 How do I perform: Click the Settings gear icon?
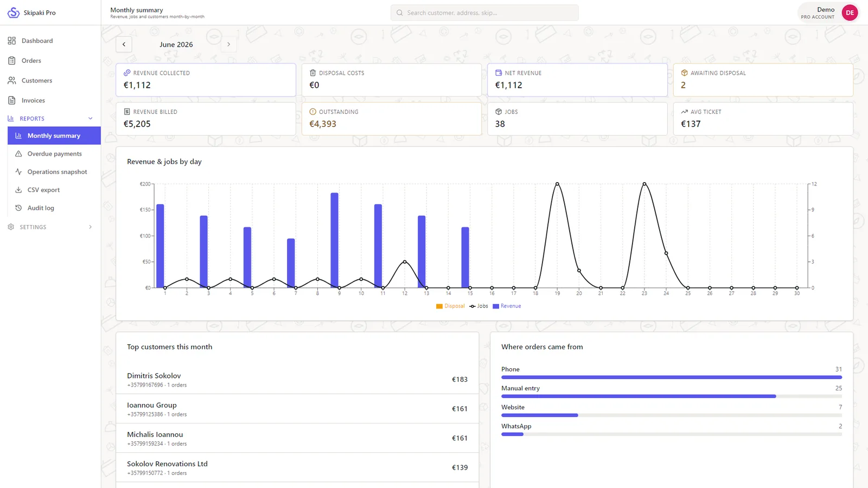(x=11, y=227)
